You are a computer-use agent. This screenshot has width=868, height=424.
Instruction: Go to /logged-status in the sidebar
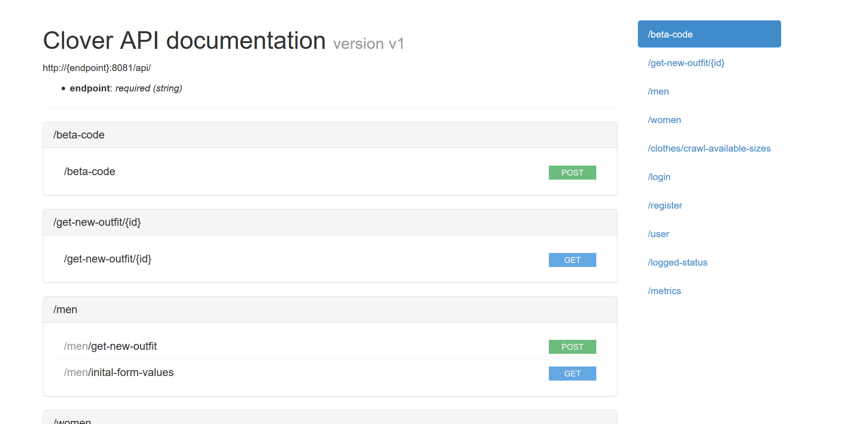(x=677, y=262)
